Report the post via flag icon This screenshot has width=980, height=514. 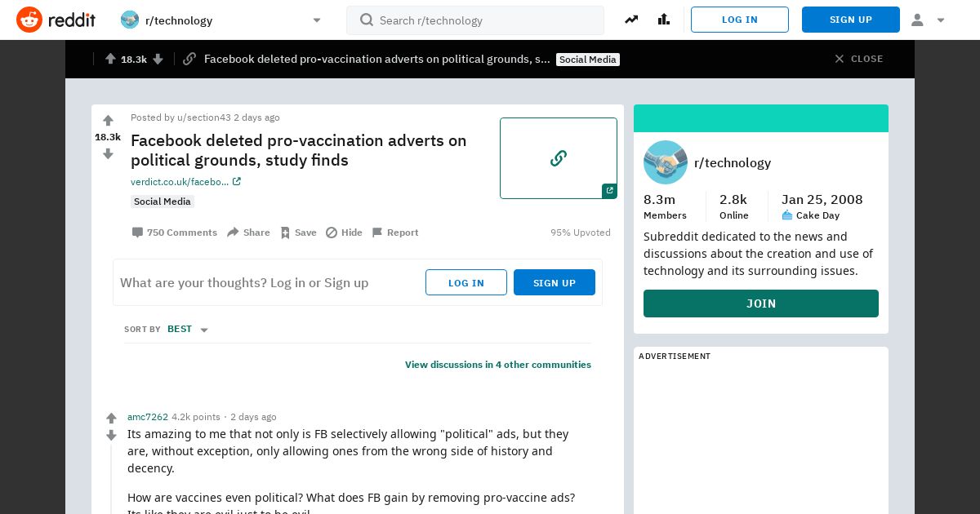click(x=377, y=233)
